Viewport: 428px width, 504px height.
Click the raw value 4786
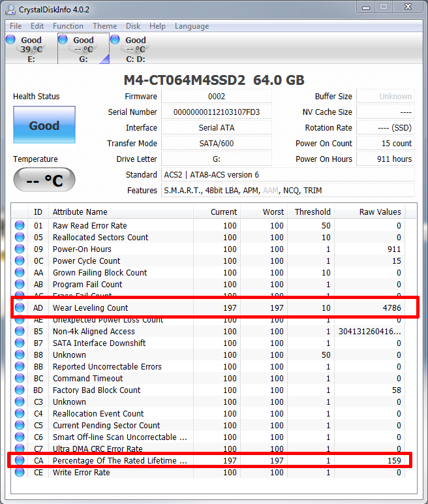(x=391, y=308)
